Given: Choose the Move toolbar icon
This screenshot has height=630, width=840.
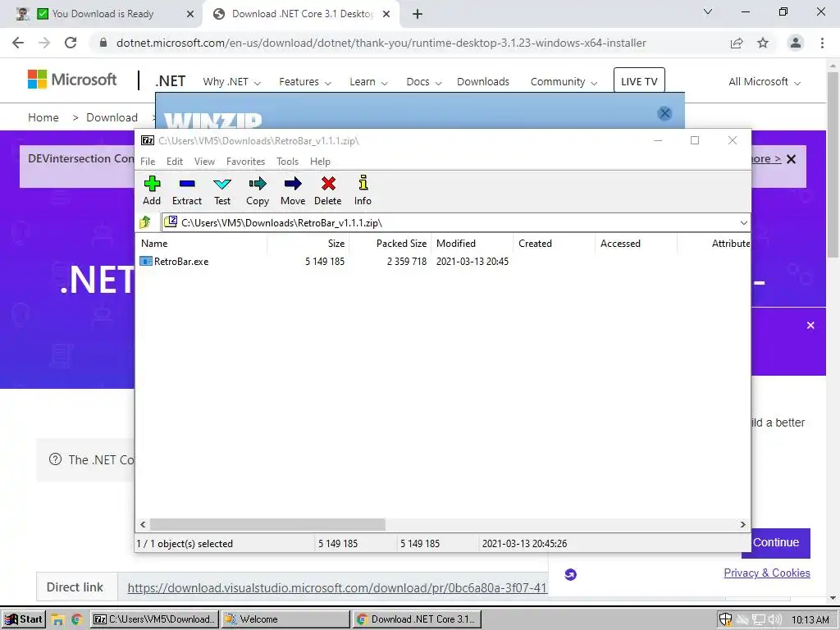Looking at the screenshot, I should 293,184.
